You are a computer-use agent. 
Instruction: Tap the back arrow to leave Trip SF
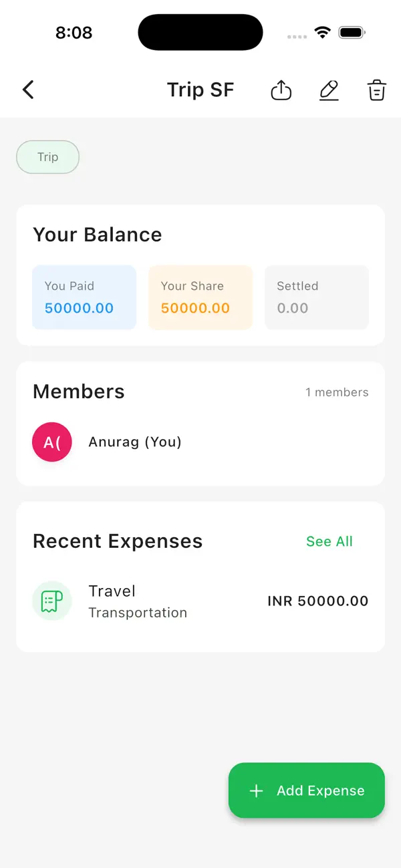[28, 89]
